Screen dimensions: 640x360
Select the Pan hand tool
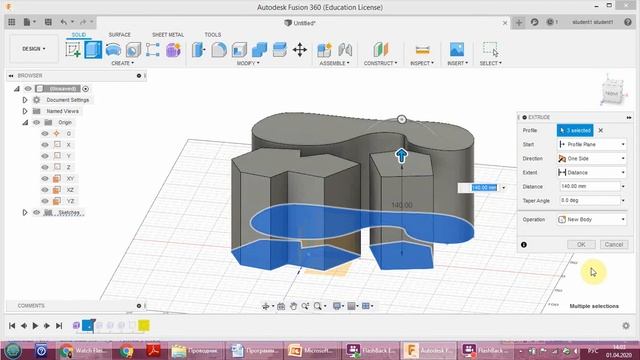click(x=293, y=306)
